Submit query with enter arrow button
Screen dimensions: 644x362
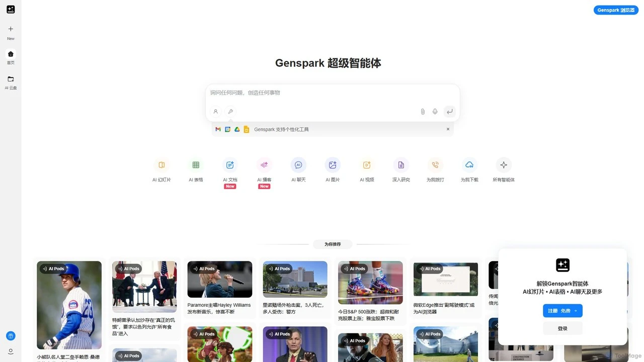pos(450,112)
